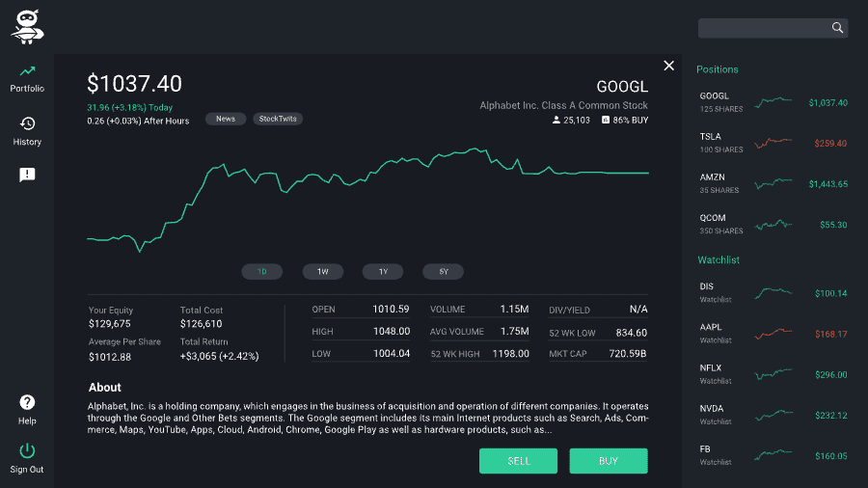Click the SELL button

point(518,461)
